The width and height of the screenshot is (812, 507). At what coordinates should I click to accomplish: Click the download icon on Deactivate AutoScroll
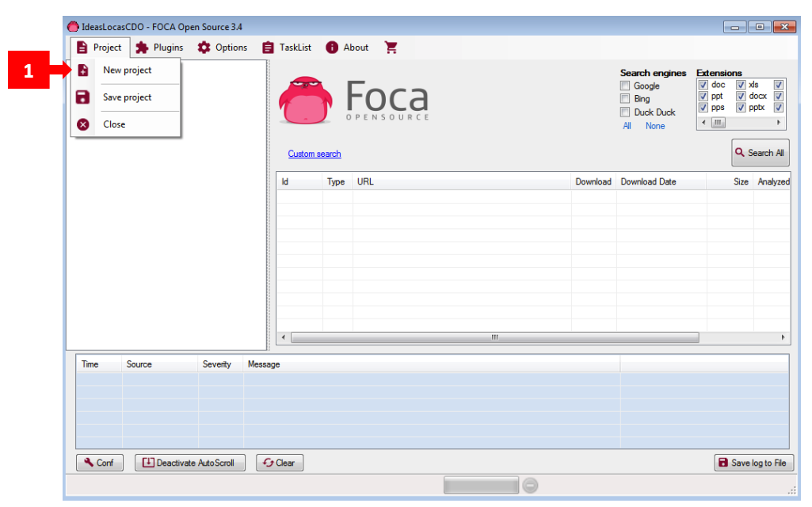pyautogui.click(x=148, y=463)
